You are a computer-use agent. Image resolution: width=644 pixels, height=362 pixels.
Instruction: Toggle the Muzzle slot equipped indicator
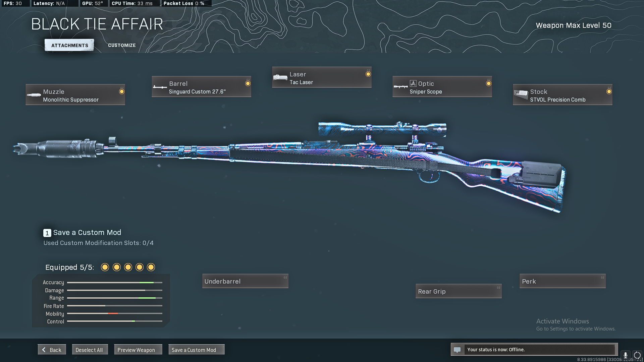pyautogui.click(x=122, y=92)
